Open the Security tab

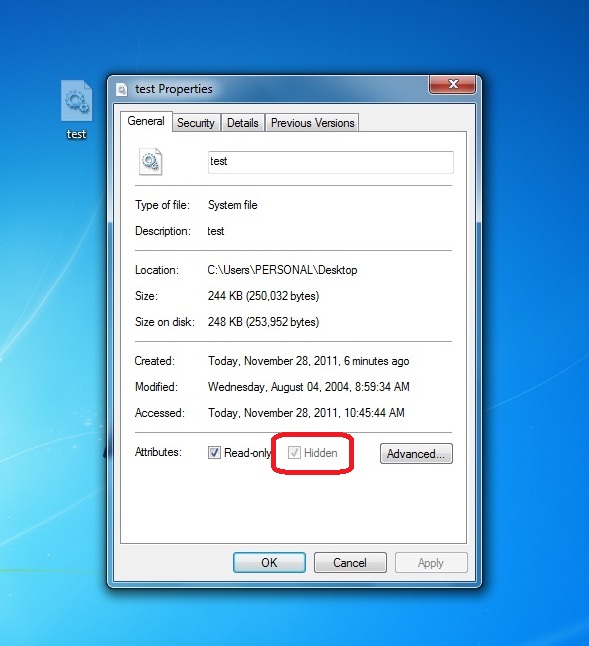point(196,123)
